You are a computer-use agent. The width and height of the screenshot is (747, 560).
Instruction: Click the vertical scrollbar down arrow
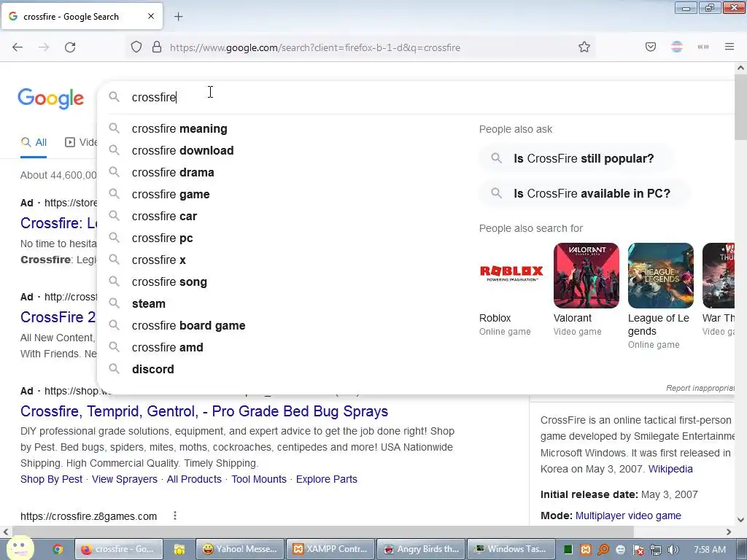tap(740, 520)
